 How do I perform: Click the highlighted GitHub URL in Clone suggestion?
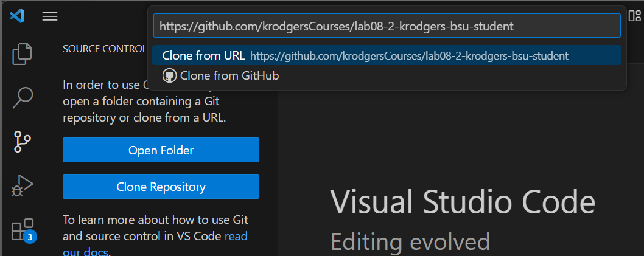click(409, 56)
